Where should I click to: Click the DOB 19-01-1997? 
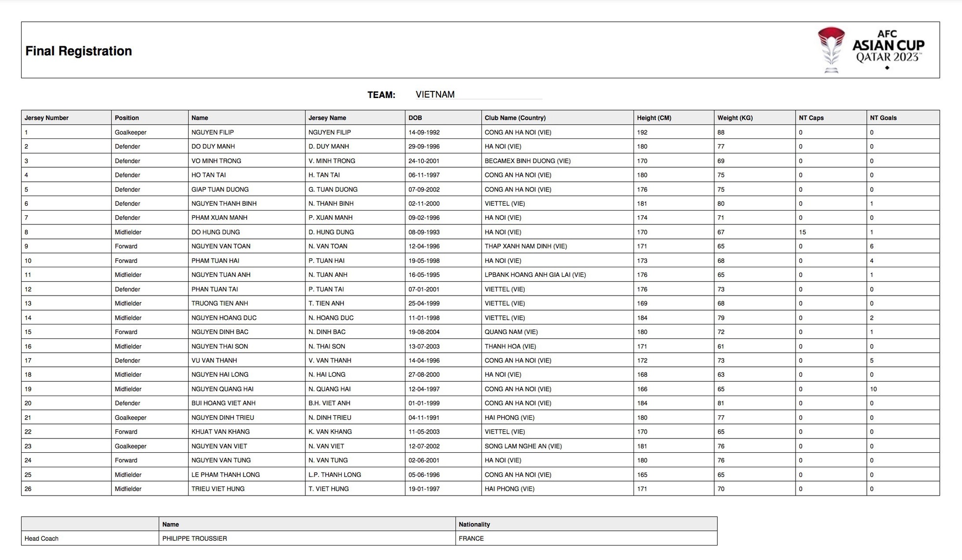(x=424, y=488)
